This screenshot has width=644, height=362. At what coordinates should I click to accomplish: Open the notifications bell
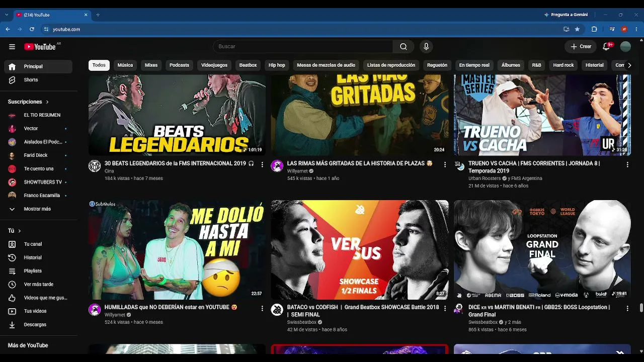pos(606,47)
